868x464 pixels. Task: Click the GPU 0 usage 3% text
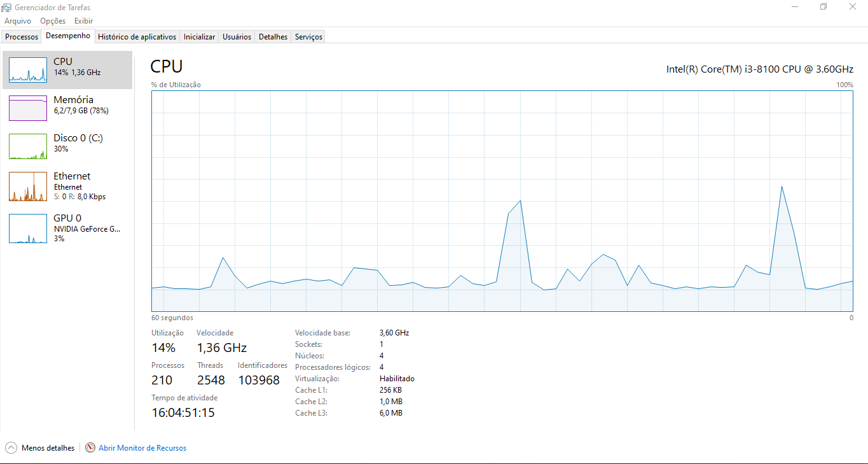click(x=59, y=239)
